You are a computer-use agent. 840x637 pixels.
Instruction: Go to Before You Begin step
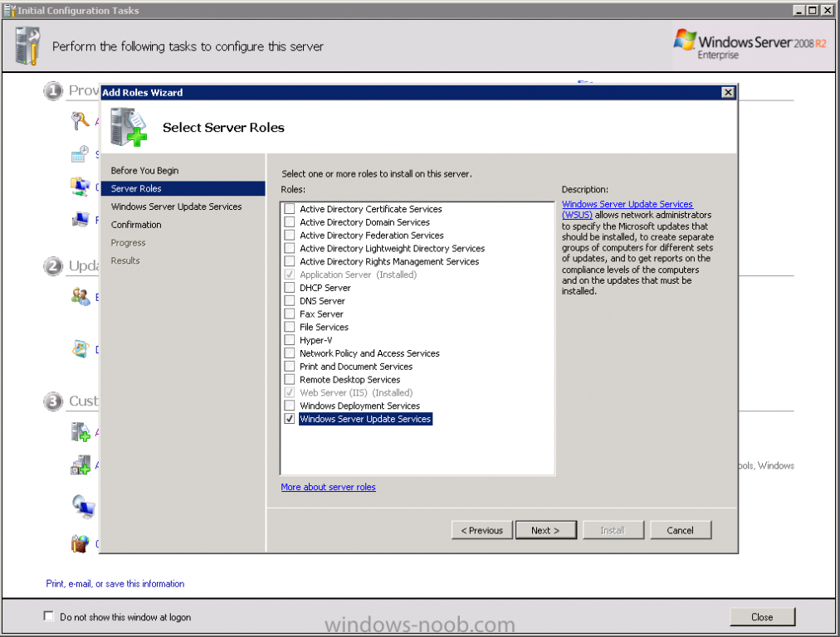(x=144, y=170)
